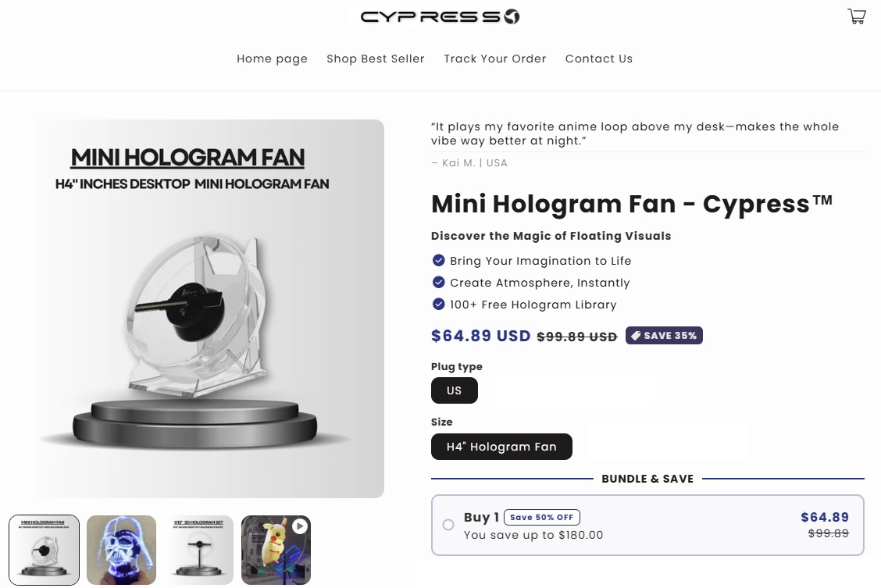Click the SAVE 35% discount tag badge
This screenshot has width=881, height=588.
click(x=664, y=335)
